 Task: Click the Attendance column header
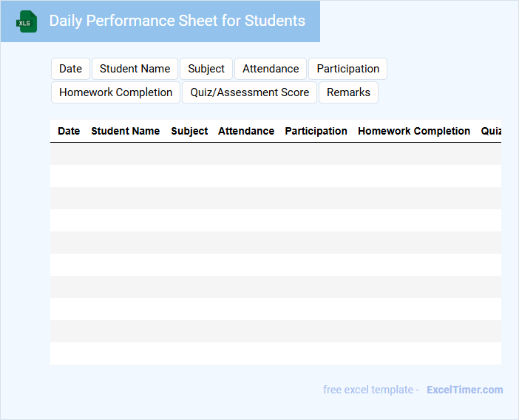(x=246, y=131)
